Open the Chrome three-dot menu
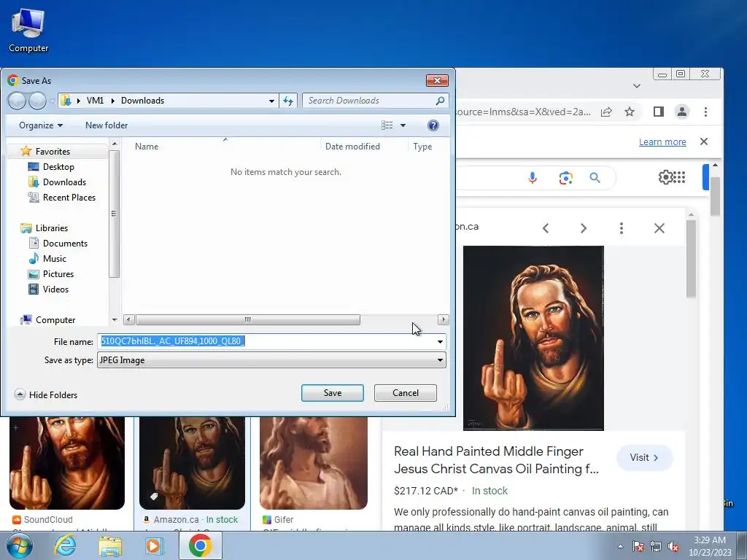 (705, 112)
